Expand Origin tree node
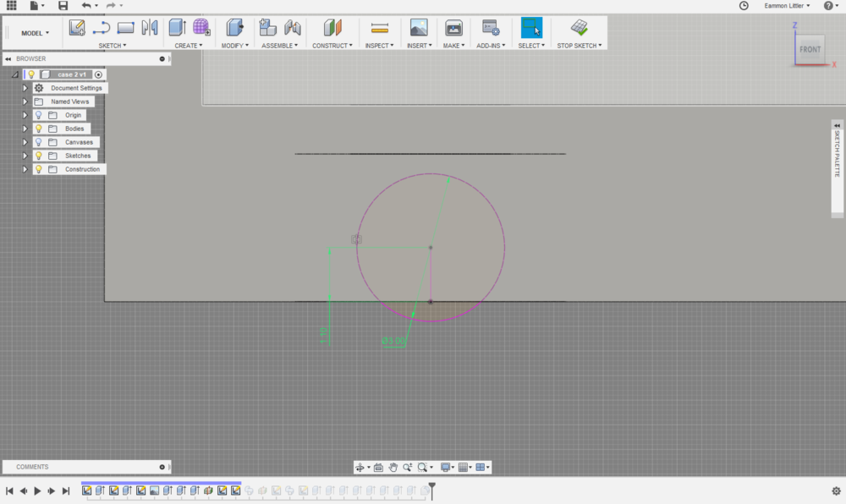 (25, 115)
